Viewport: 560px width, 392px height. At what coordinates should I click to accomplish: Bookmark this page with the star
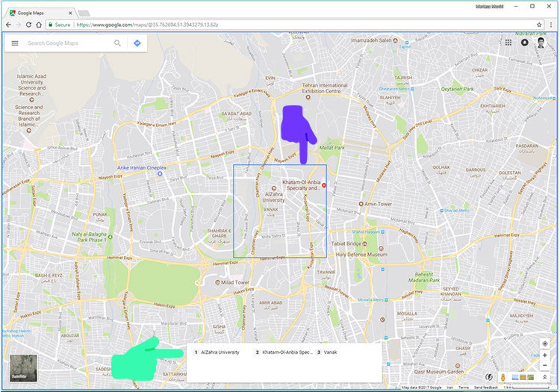click(x=539, y=25)
